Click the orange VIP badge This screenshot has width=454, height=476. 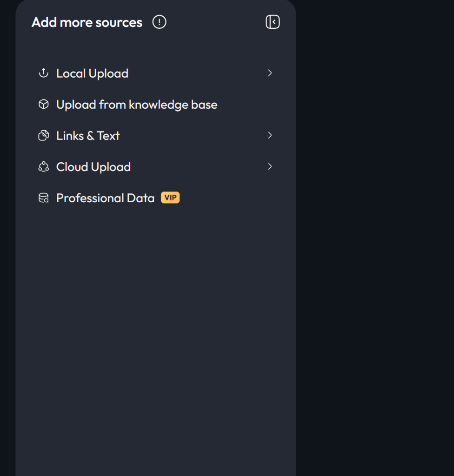(x=170, y=198)
